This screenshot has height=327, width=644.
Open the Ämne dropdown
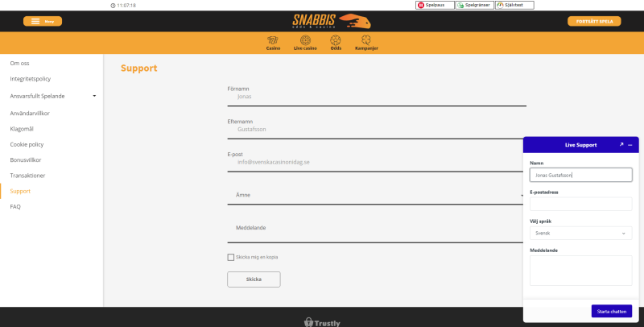coord(375,195)
